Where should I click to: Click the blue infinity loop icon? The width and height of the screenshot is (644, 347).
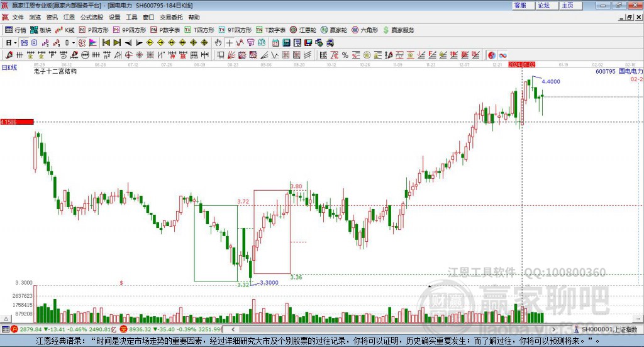pos(502,55)
